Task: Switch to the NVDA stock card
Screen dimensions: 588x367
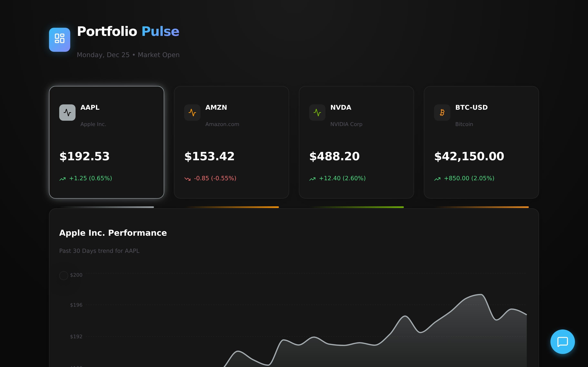Action: (x=356, y=142)
